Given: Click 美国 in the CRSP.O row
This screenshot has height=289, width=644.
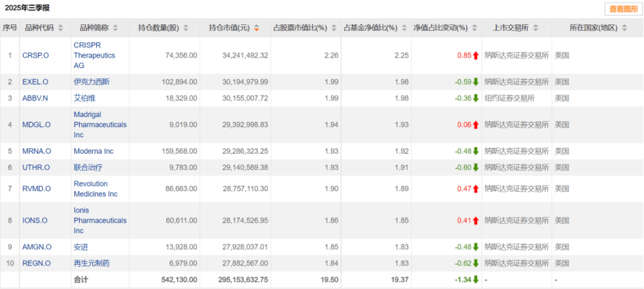Looking at the screenshot, I should tap(562, 55).
